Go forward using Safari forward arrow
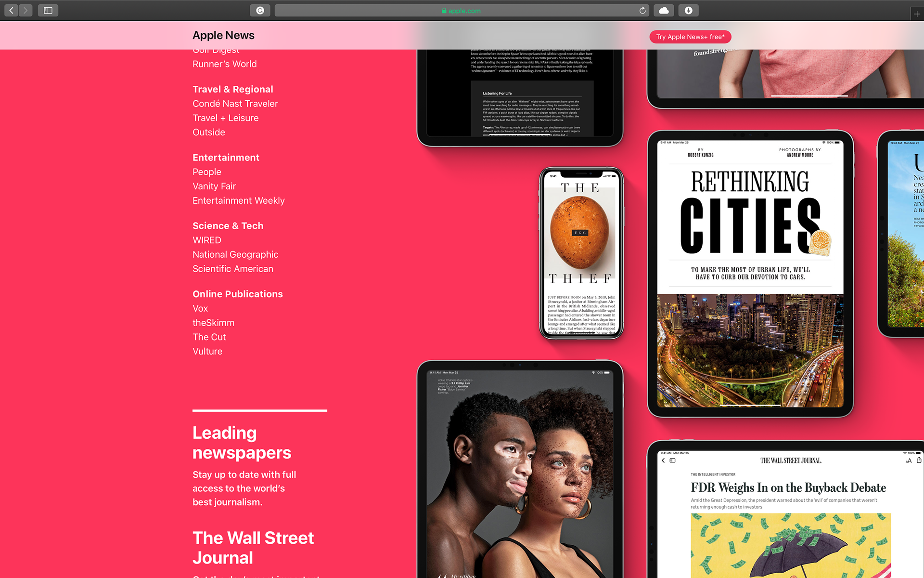This screenshot has height=578, width=924. pos(26,10)
